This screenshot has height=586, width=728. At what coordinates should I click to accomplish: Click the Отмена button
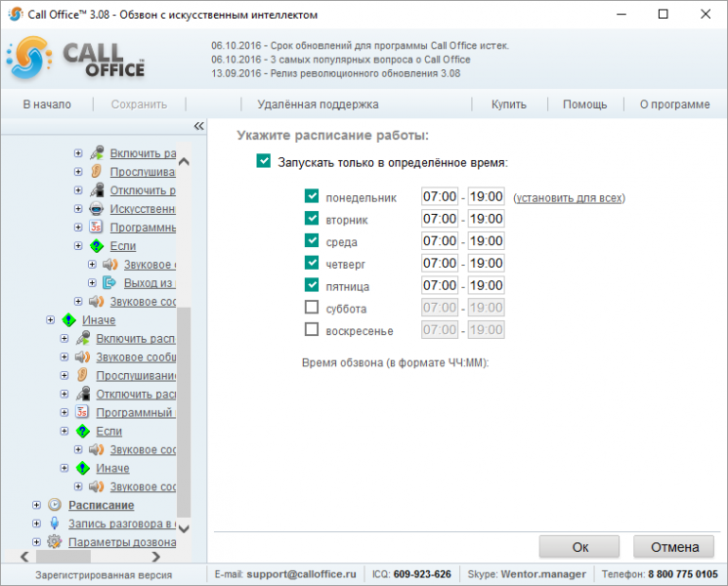point(674,547)
